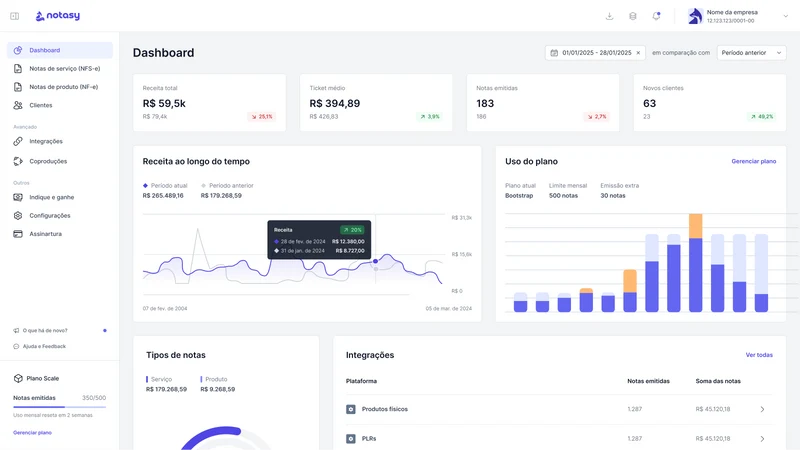Click the Configurações gear icon
Viewport: 800px width, 450px height.
[18, 215]
